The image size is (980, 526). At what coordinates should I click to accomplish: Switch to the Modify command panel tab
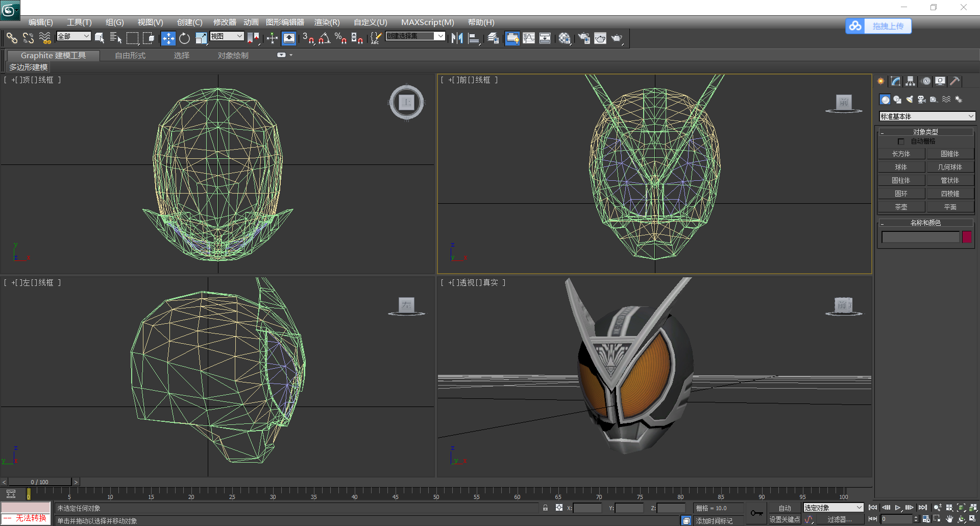click(896, 81)
